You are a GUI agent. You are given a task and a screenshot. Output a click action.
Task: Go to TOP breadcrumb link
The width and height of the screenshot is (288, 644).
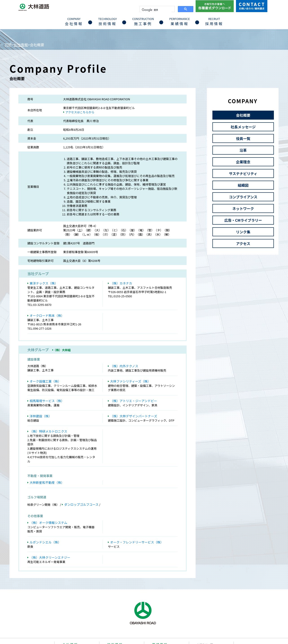coord(8,45)
